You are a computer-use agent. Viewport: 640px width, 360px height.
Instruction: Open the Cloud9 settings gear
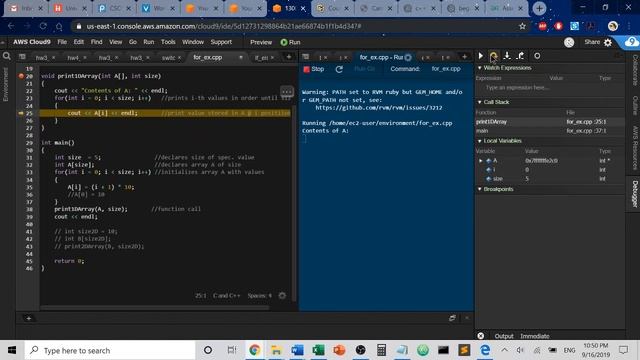point(608,42)
